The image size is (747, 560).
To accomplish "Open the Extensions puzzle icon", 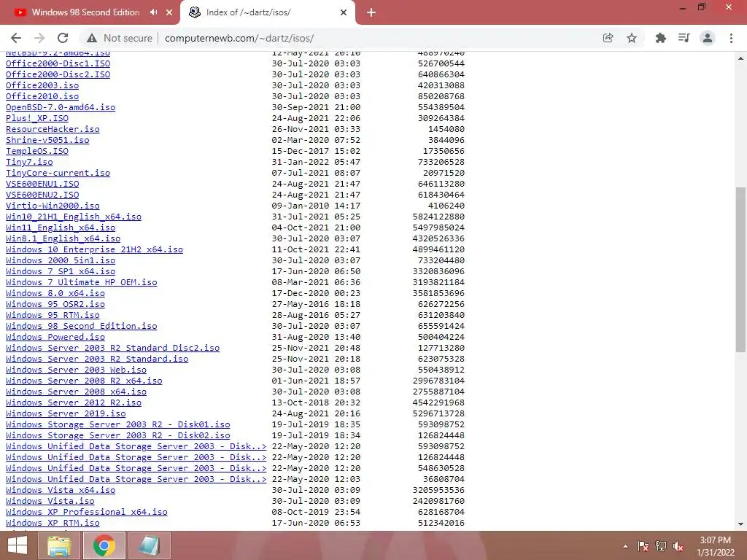I will [x=660, y=38].
